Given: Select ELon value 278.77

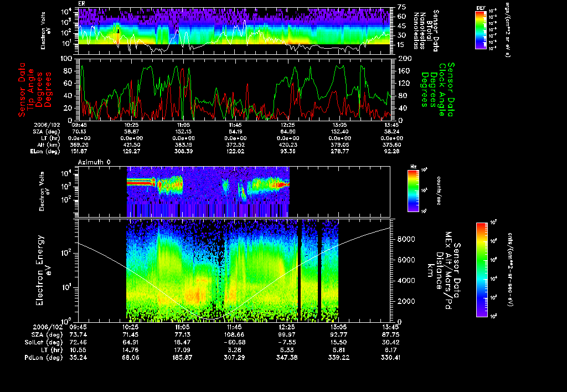Looking at the screenshot, I should tap(339, 151).
